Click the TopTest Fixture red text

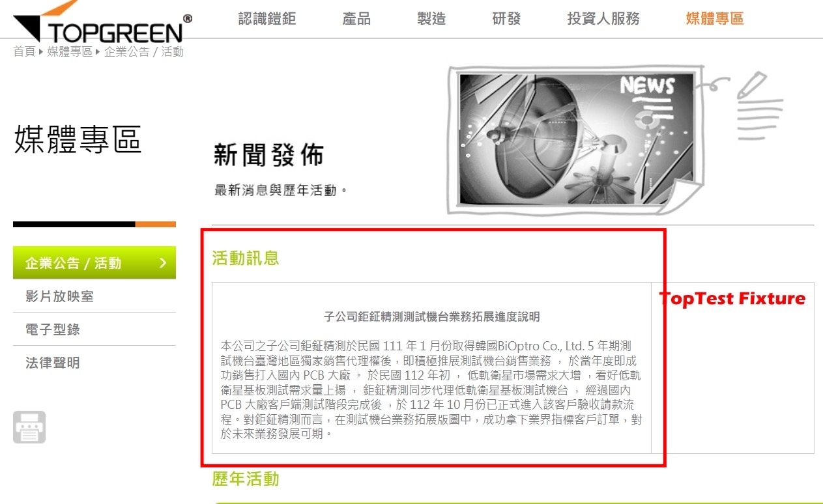coord(732,299)
